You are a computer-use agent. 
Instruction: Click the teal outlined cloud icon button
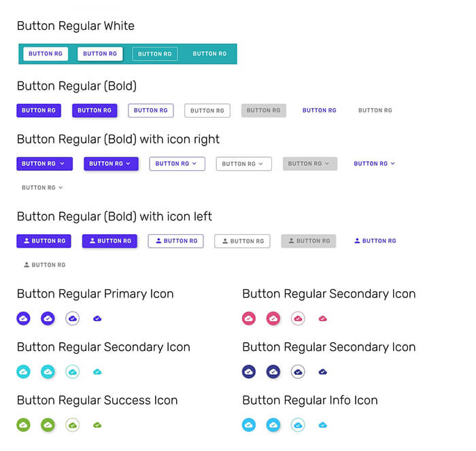pyautogui.click(x=73, y=371)
